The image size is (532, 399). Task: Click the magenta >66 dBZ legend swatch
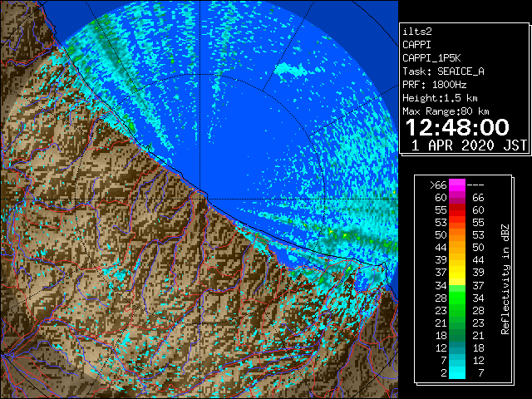coord(456,185)
